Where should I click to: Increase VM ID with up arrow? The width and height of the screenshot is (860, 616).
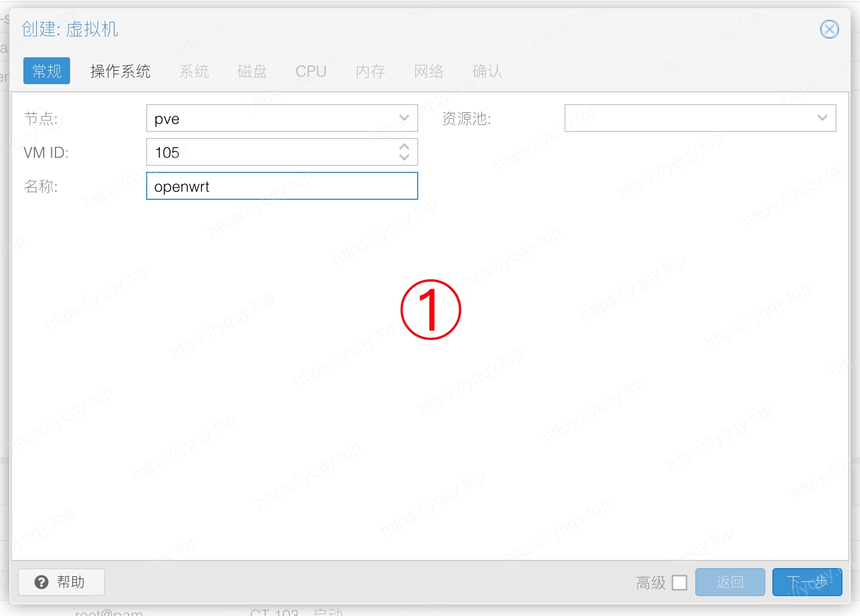point(404,147)
